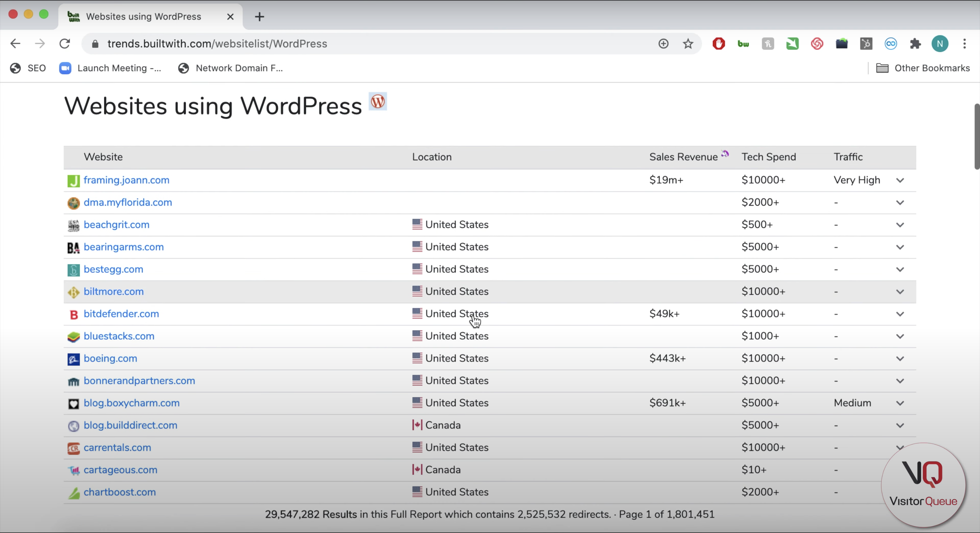Click the Traffic column header

[848, 157]
